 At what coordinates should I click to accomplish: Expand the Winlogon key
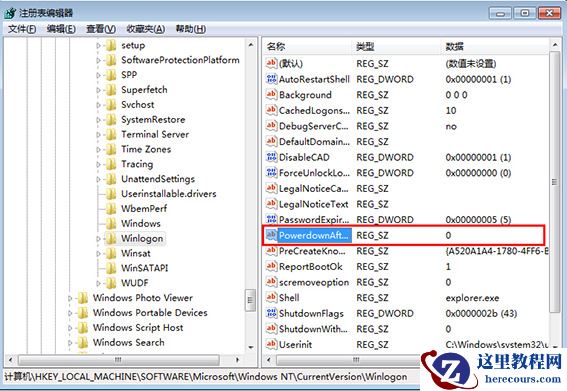tap(98, 238)
